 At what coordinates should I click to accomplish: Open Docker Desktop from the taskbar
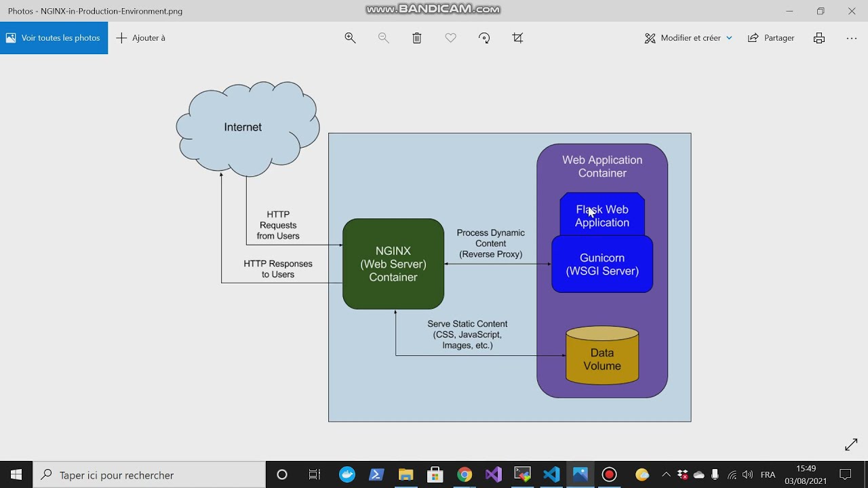[x=347, y=474]
